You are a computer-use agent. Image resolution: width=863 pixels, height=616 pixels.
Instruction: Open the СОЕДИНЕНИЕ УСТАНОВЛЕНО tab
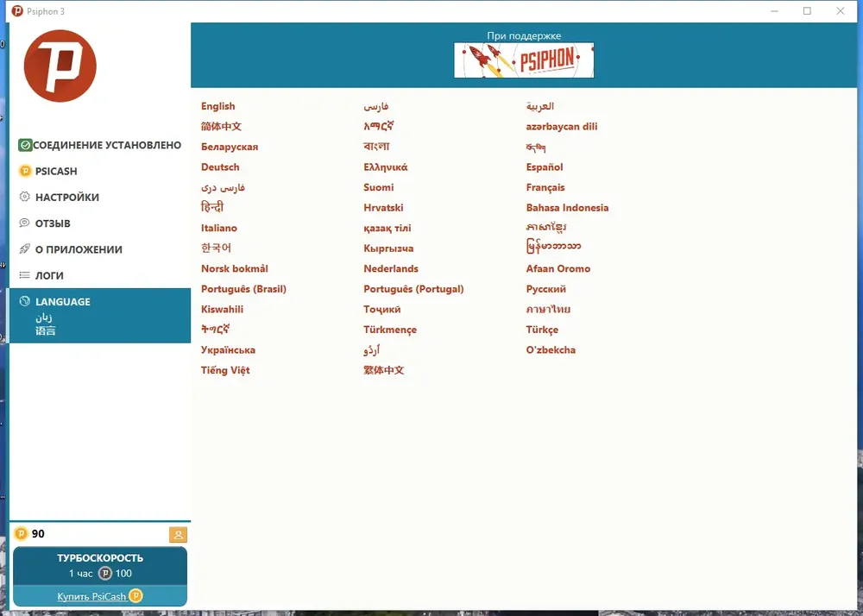point(100,145)
